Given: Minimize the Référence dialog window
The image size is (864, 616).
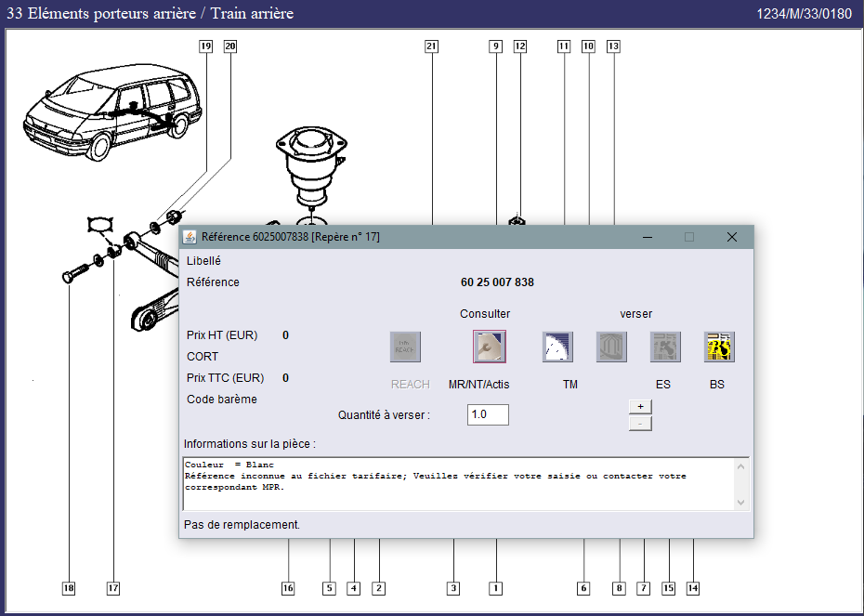Looking at the screenshot, I should coord(647,237).
